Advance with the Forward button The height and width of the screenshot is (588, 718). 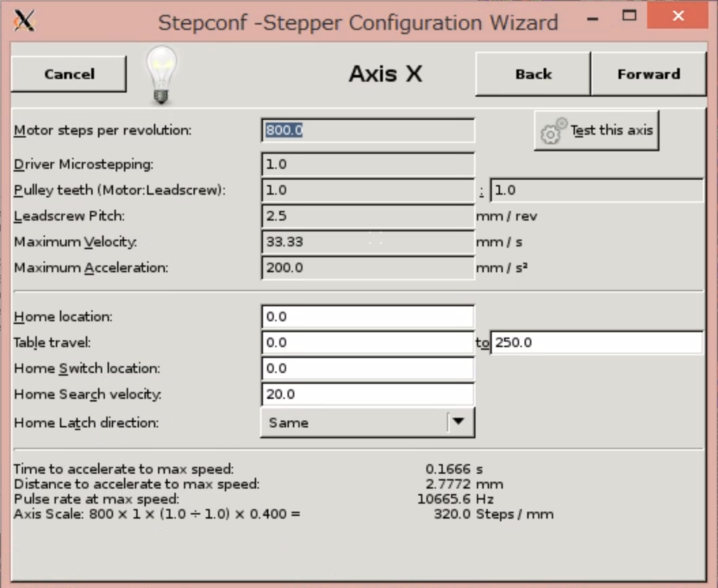point(649,74)
